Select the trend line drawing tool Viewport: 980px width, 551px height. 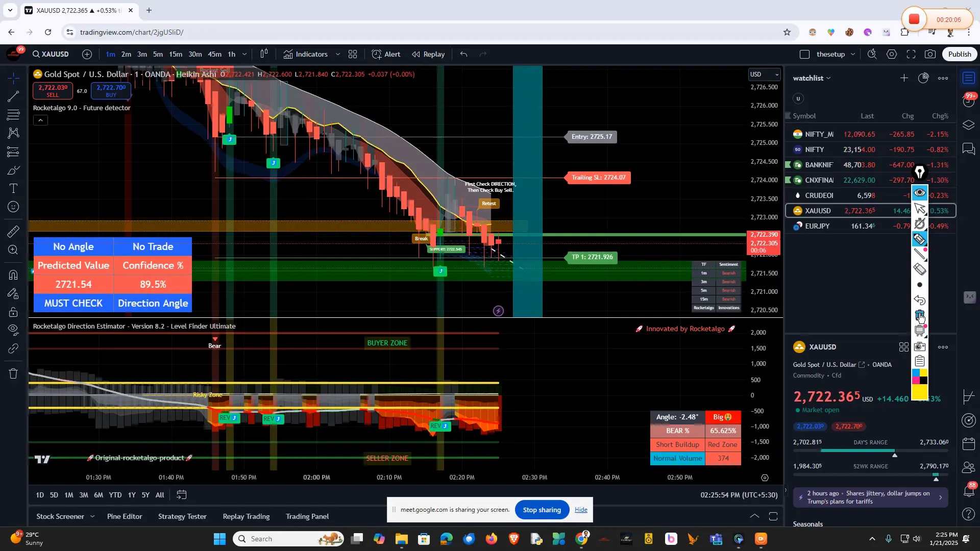(x=14, y=96)
